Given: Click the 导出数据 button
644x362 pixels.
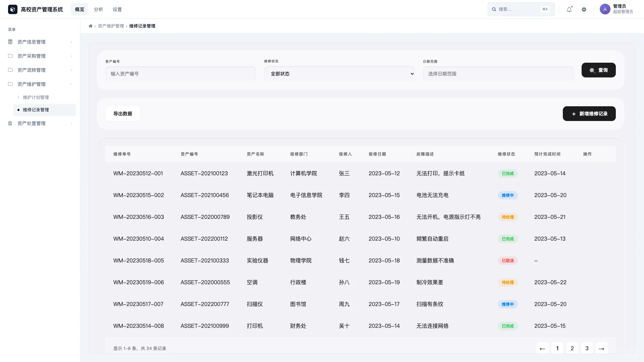Looking at the screenshot, I should click(122, 113).
